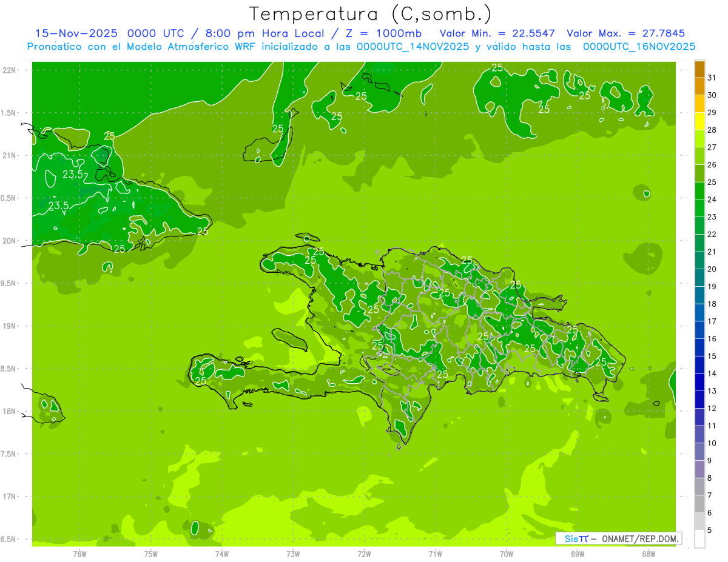Click the "74W" longitude label
This screenshot has width=728, height=562.
click(x=222, y=554)
